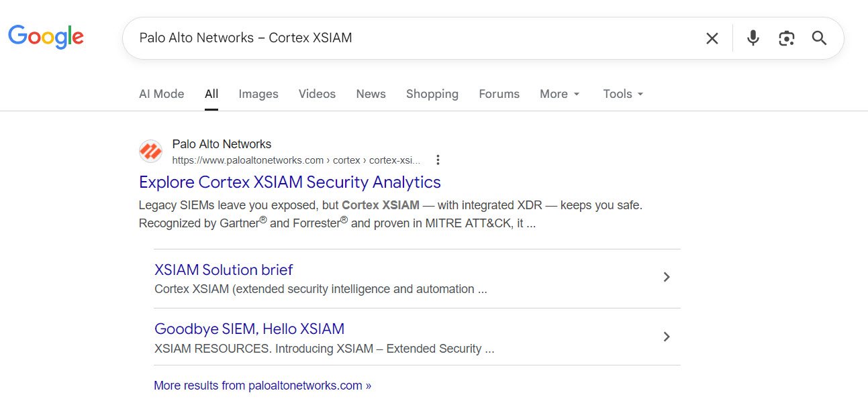Click the search magnifier icon
The height and width of the screenshot is (401, 868).
[x=819, y=38]
